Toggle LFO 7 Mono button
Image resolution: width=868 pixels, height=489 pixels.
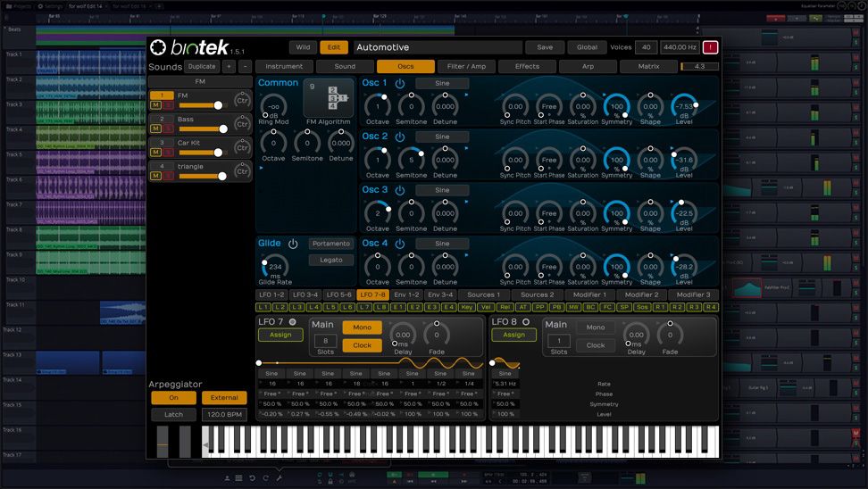[362, 327]
